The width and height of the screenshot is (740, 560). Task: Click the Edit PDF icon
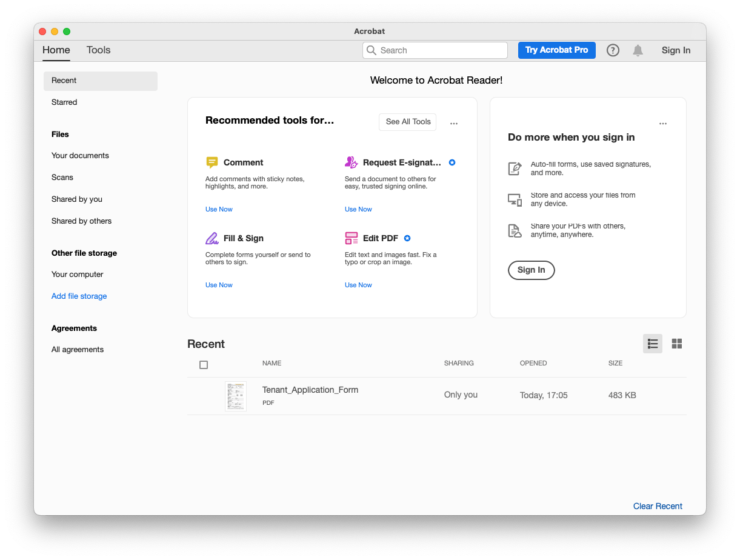tap(352, 238)
